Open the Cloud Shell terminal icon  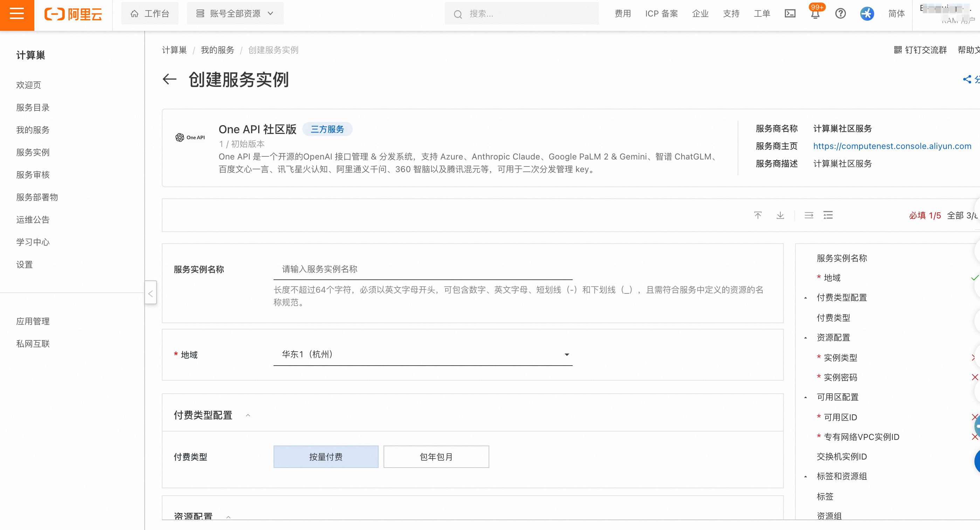point(790,14)
